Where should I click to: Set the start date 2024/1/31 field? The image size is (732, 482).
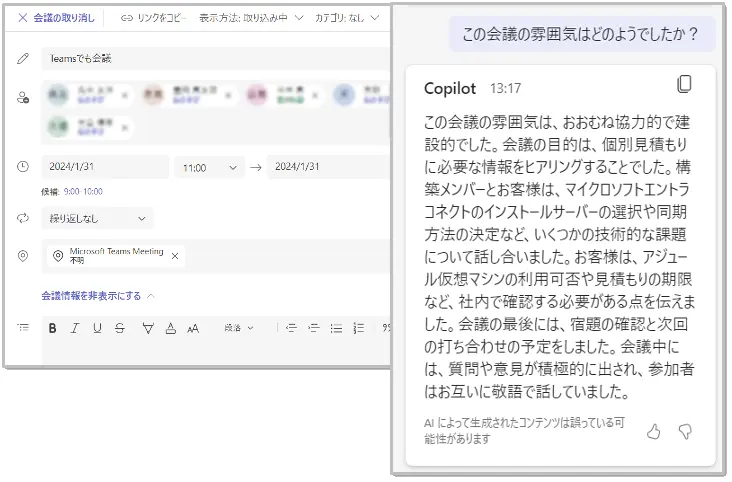pos(105,167)
